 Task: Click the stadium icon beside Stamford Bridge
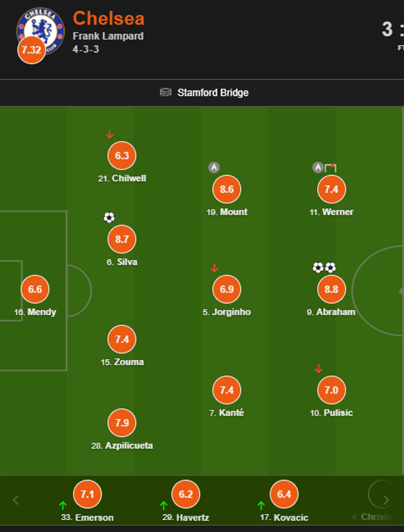coord(165,92)
